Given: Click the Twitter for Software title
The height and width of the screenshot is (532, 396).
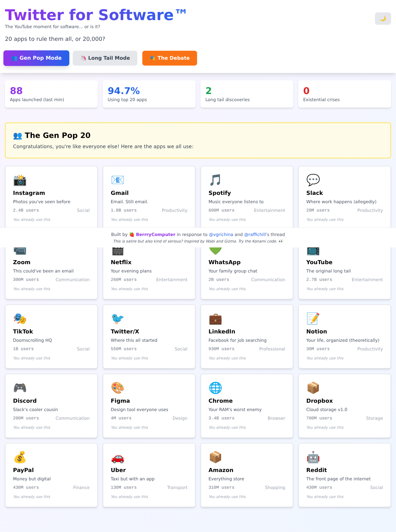Looking at the screenshot, I should [96, 15].
